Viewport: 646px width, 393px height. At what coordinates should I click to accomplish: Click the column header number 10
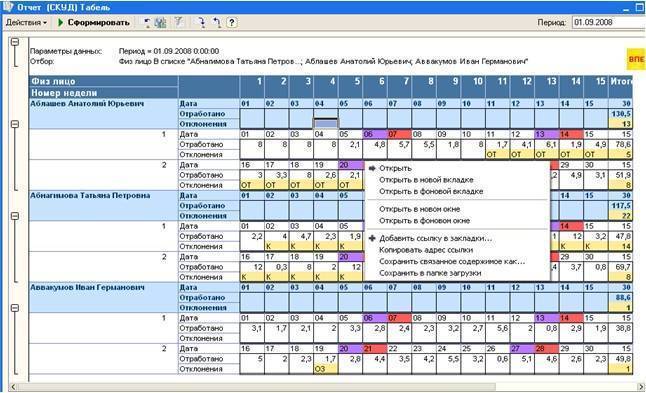click(473, 82)
